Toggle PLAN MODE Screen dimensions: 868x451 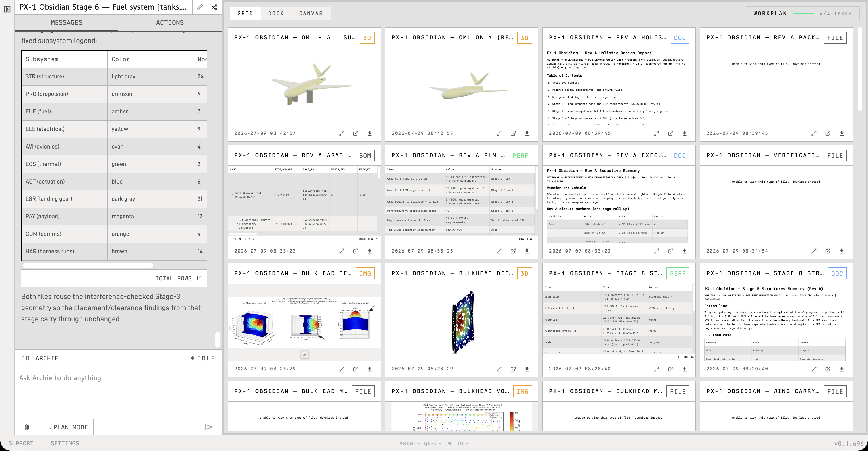(x=66, y=427)
